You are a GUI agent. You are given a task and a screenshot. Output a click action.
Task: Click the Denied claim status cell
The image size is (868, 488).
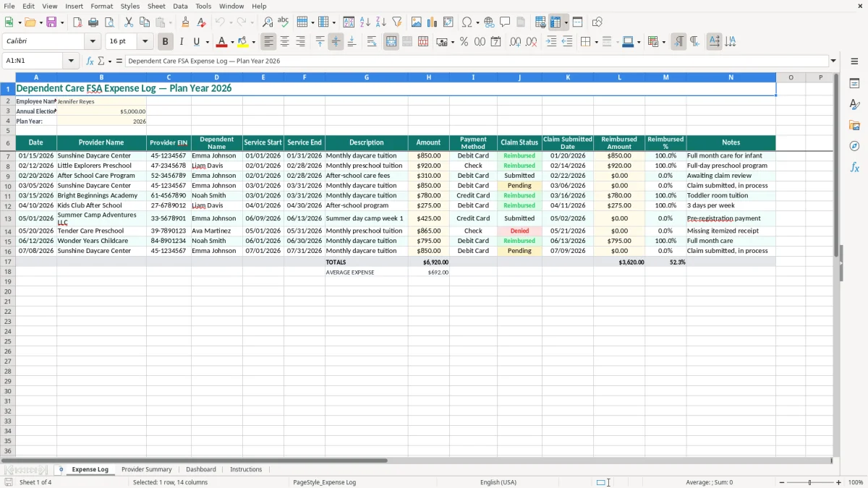(519, 231)
